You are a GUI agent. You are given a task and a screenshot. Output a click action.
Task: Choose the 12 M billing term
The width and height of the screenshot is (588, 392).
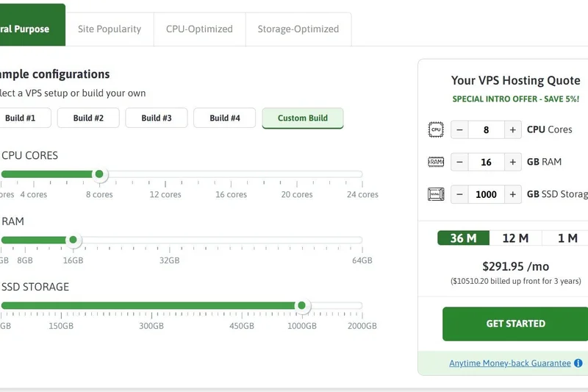[x=516, y=238]
